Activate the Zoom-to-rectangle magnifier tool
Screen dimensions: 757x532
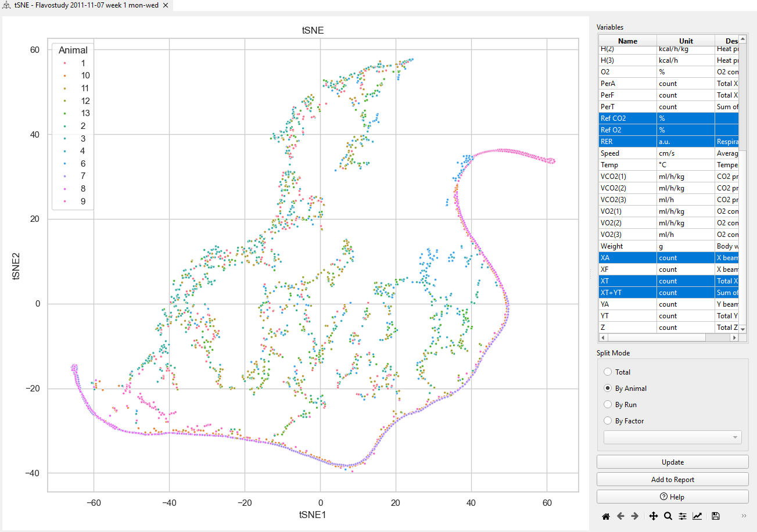coord(668,516)
